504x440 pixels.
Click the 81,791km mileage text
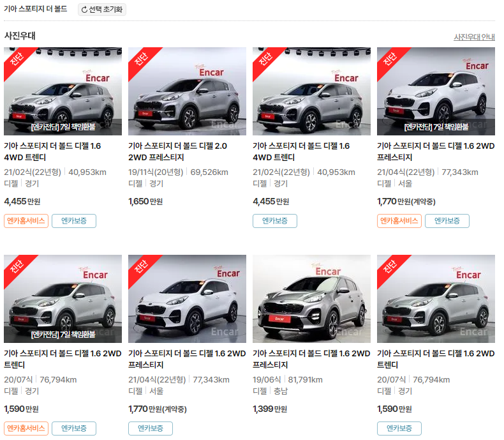tap(306, 379)
